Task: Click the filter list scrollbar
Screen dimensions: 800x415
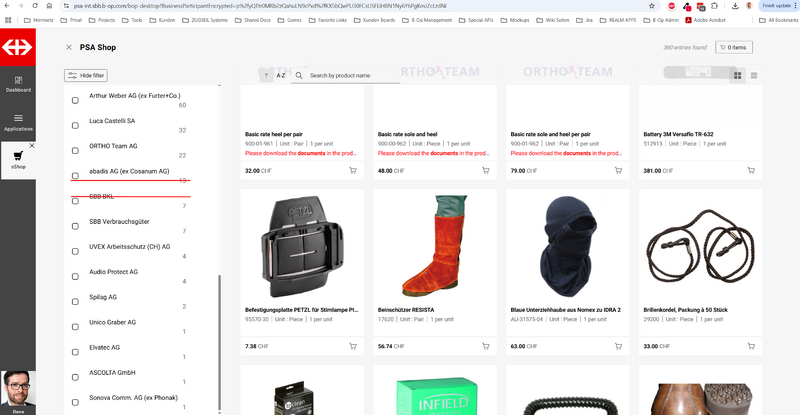Action: coord(220,342)
